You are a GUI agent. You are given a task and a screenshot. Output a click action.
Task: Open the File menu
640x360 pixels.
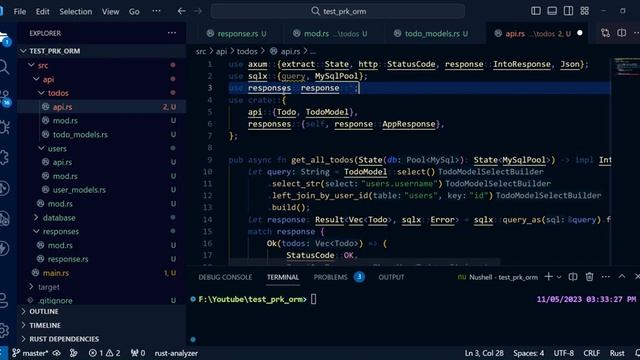pos(20,11)
